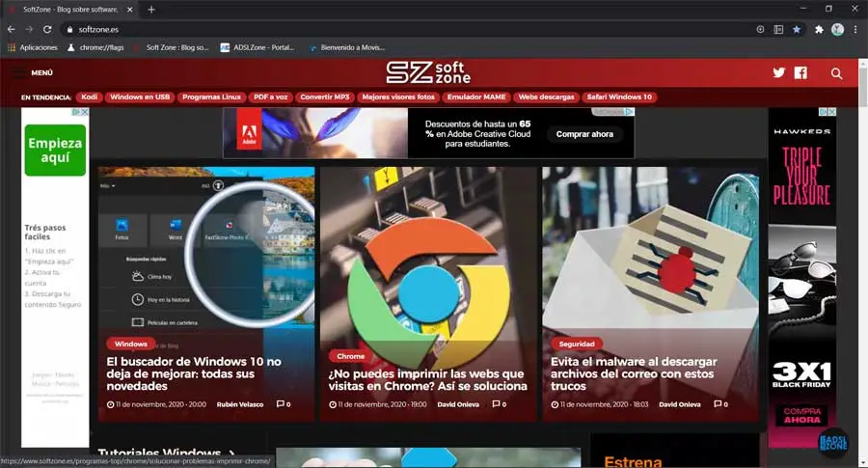Click the ADSLZone floating badge icon

tap(833, 443)
